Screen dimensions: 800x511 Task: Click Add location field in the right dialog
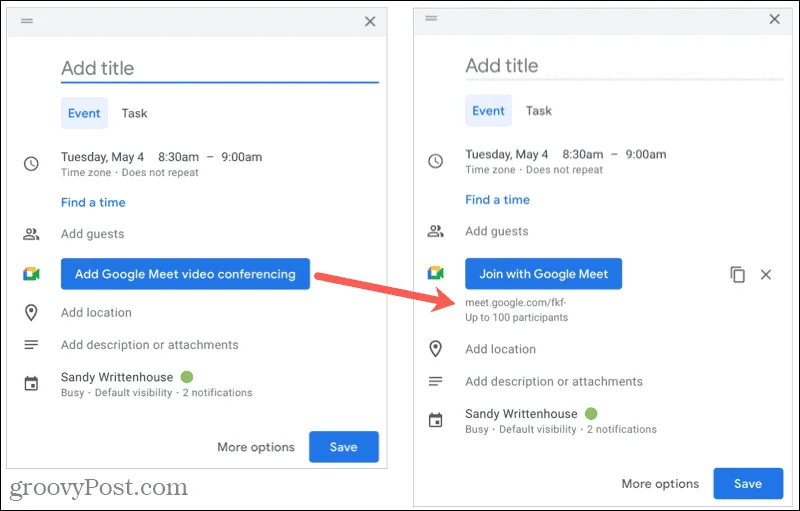(x=501, y=349)
